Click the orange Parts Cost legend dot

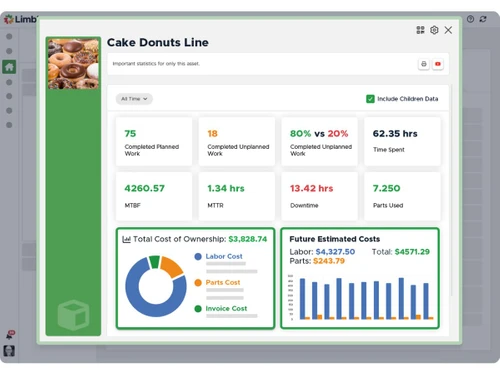[x=198, y=282]
